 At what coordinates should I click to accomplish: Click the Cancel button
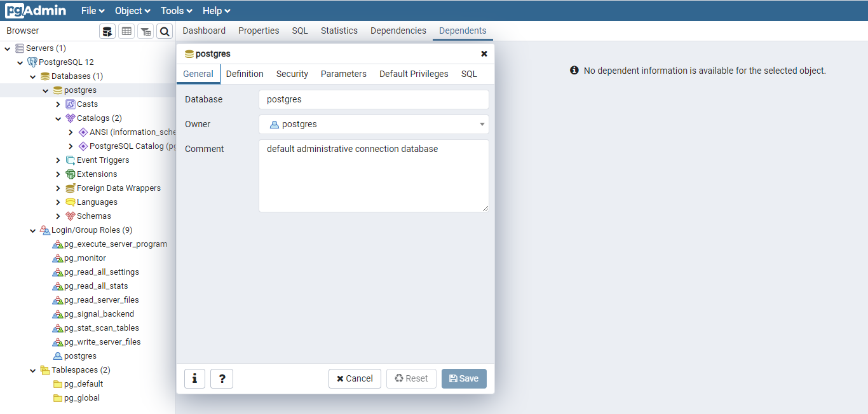click(355, 378)
